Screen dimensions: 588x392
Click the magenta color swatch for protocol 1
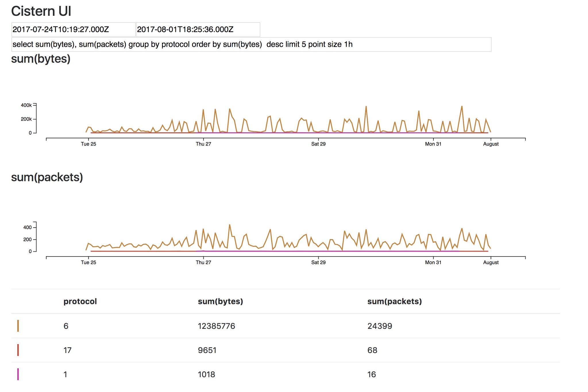pyautogui.click(x=18, y=374)
